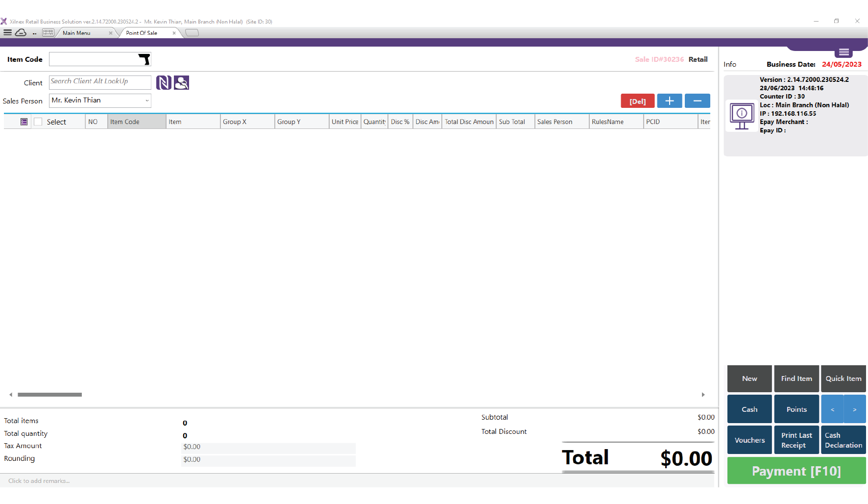The width and height of the screenshot is (868, 504).
Task: Open the on-screen keyboard icon
Action: tap(48, 33)
